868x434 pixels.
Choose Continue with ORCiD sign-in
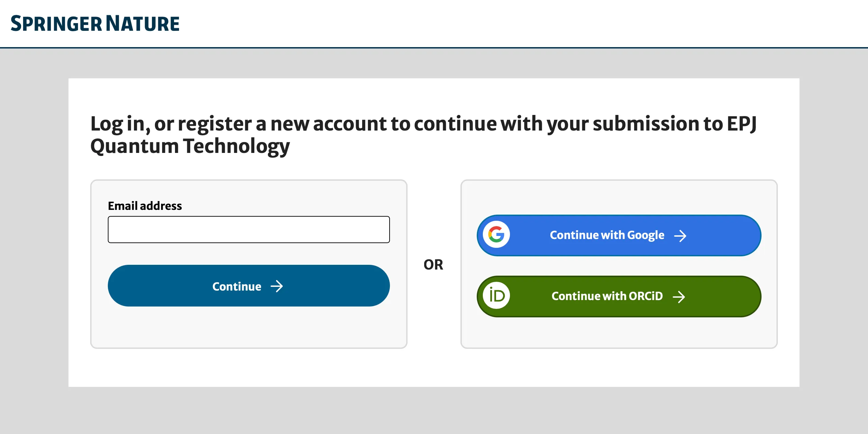coord(618,296)
